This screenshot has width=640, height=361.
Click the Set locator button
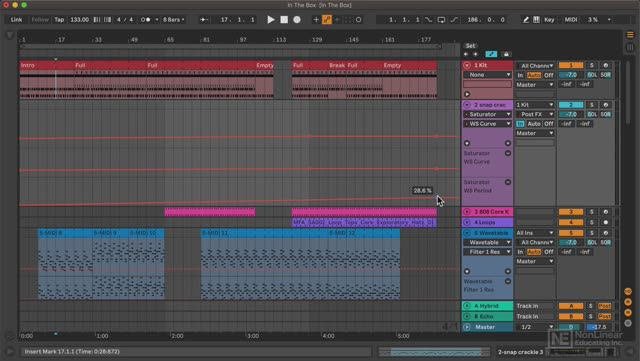click(470, 46)
